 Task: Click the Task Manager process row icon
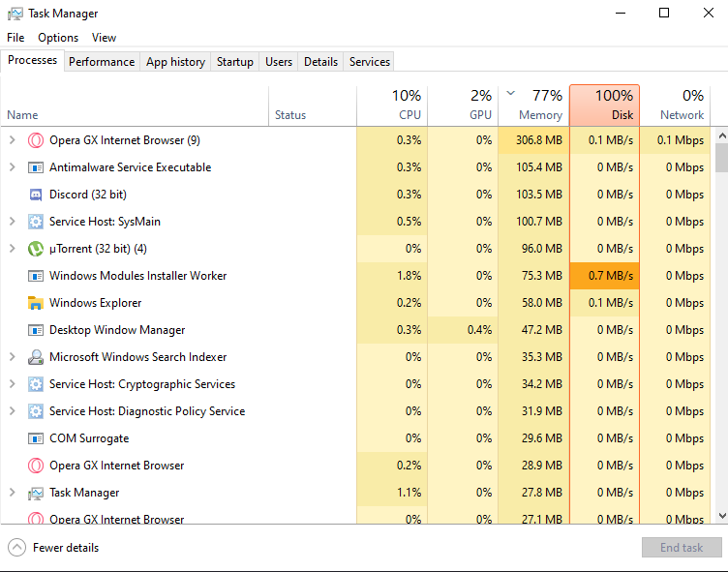36,493
